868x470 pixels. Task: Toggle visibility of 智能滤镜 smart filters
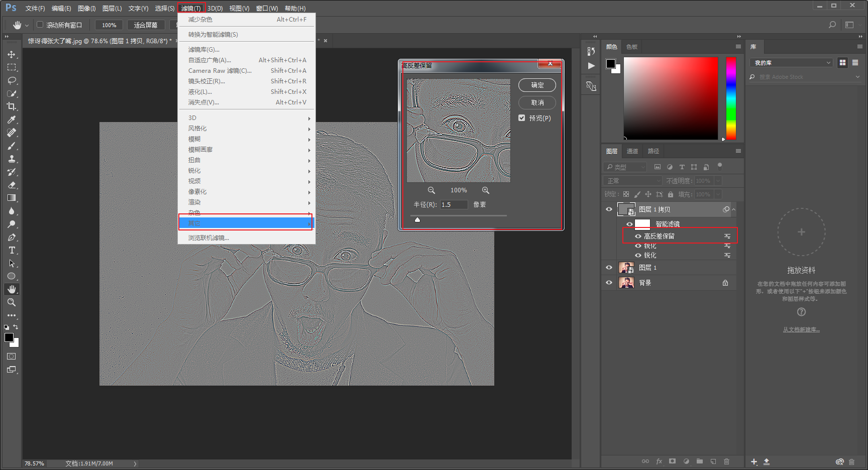click(629, 224)
